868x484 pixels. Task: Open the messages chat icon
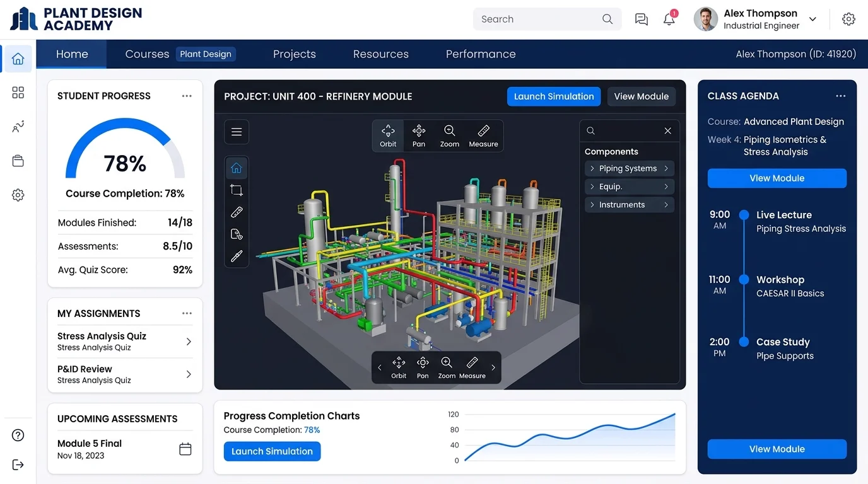click(642, 19)
